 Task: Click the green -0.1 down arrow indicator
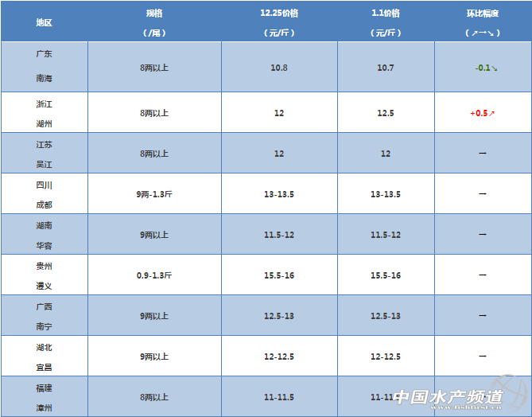(485, 68)
